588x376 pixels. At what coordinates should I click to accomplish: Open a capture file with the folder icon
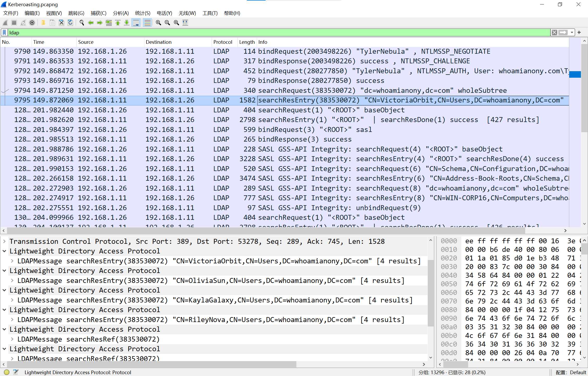click(x=44, y=23)
